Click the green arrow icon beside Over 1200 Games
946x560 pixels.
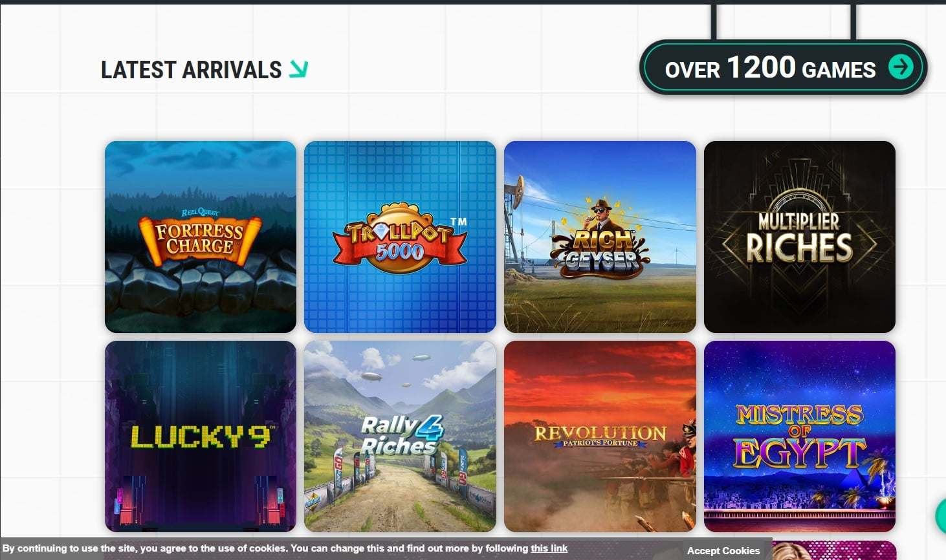pyautogui.click(x=900, y=66)
